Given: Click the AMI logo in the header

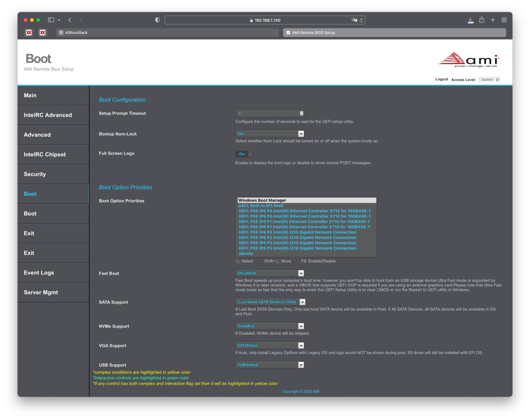Looking at the screenshot, I should coord(469,60).
